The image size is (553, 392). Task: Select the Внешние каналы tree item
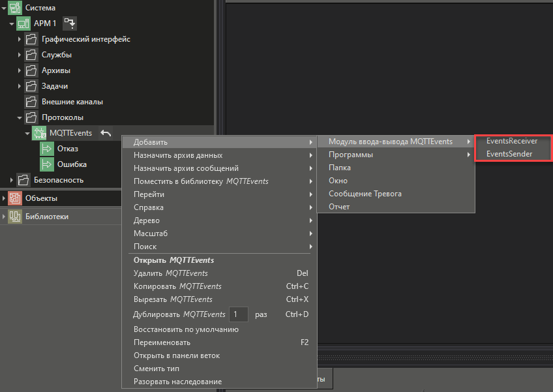click(x=72, y=102)
